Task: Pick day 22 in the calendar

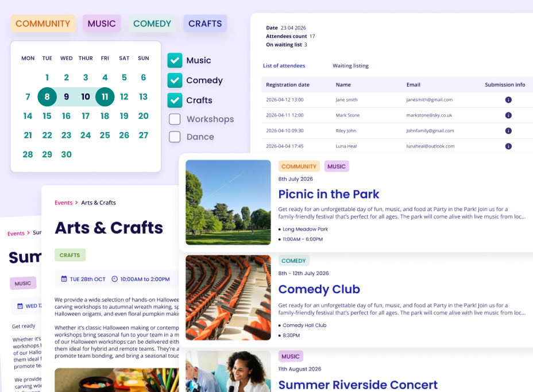Action: 47,135
